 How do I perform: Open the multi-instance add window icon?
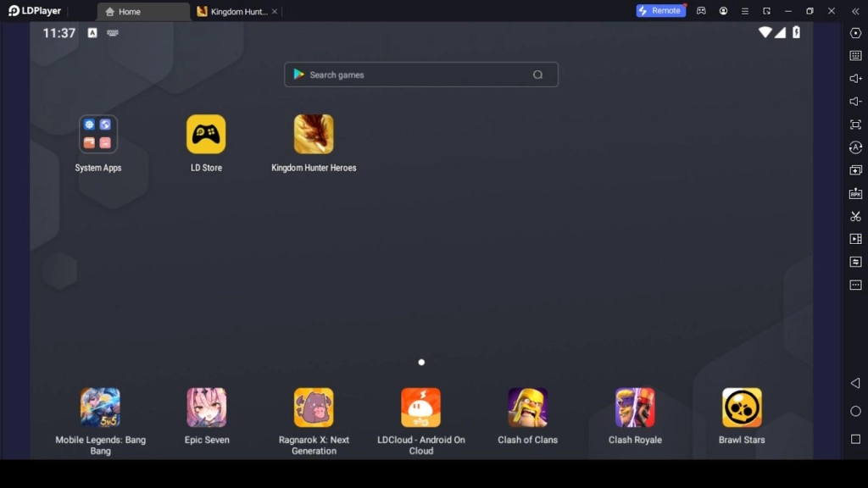pyautogui.click(x=855, y=170)
